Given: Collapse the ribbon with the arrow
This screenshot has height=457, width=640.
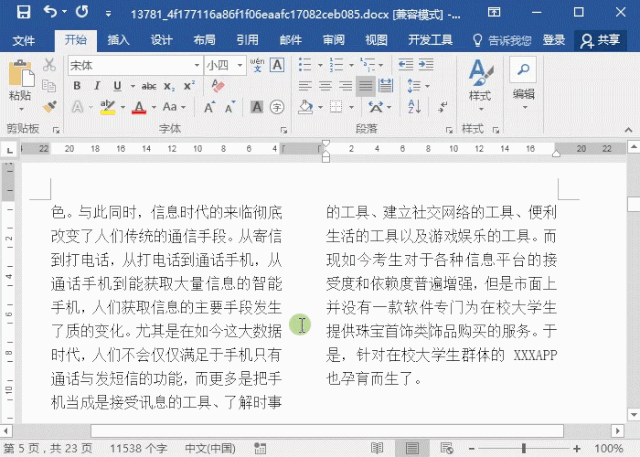Looking at the screenshot, I should pos(629,130).
